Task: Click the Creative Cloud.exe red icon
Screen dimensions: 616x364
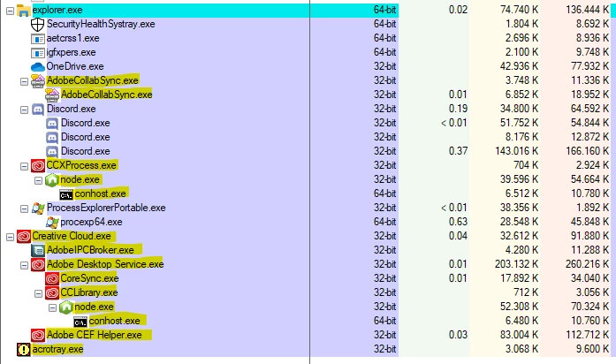Action: [24, 237]
